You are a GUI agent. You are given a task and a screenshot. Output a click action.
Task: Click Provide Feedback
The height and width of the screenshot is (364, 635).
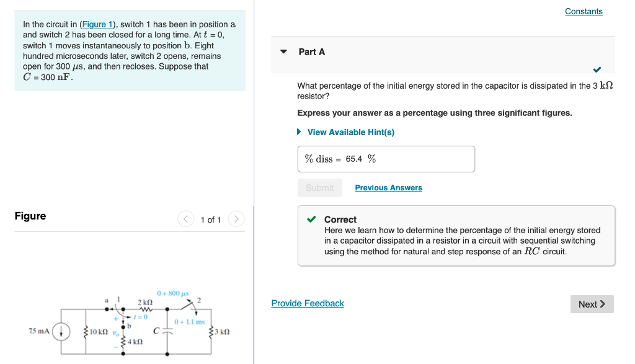307,303
